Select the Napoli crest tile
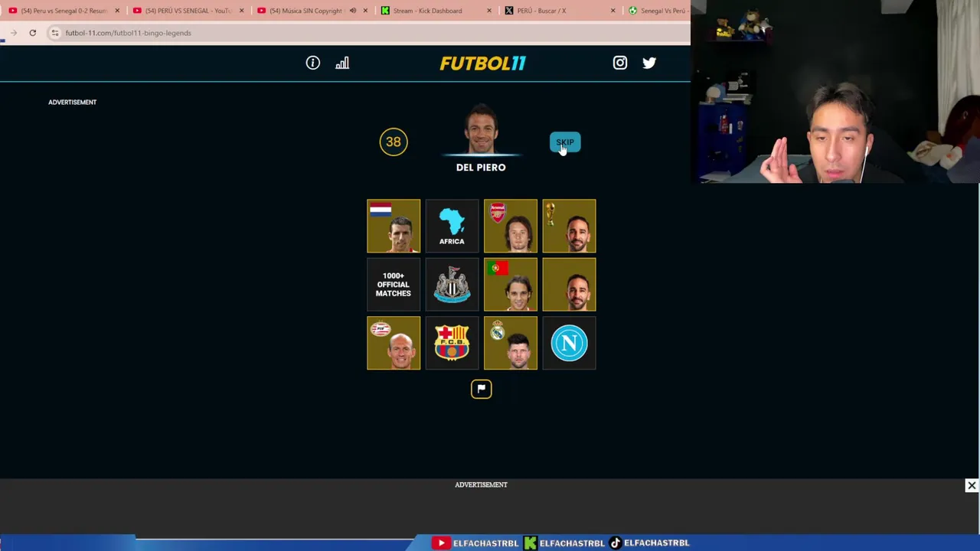 coord(569,343)
